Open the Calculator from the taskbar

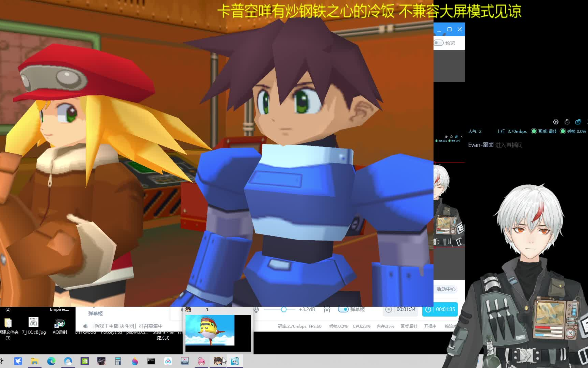[x=118, y=361]
